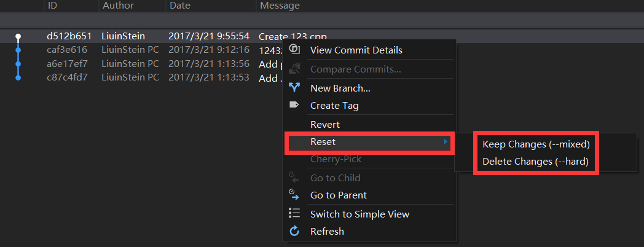Click the New Branch icon
644x247 pixels.
[x=294, y=88]
